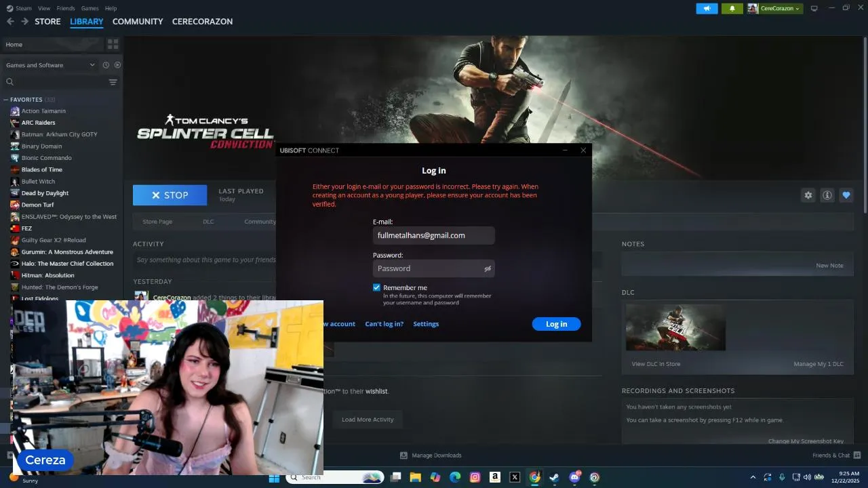Uncheck the Remember me checkbox

click(x=376, y=287)
